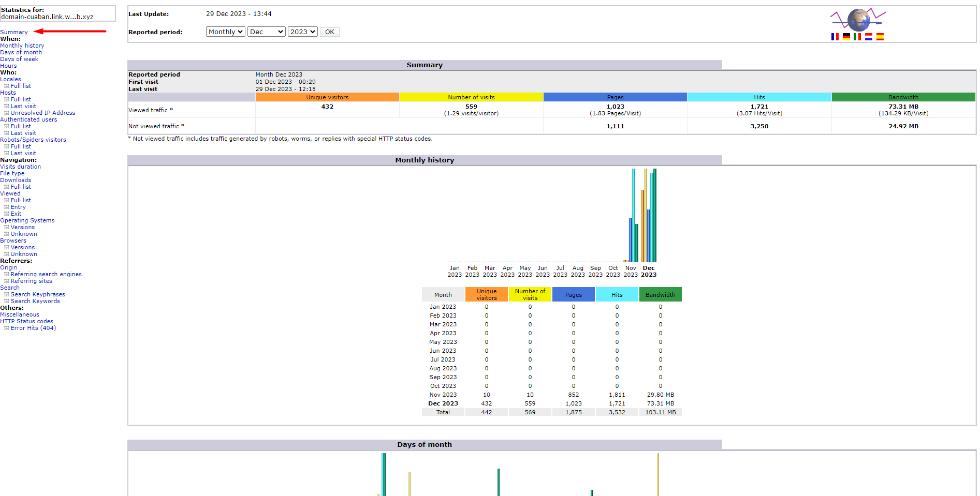Open the Summary link in sidebar

coord(14,32)
